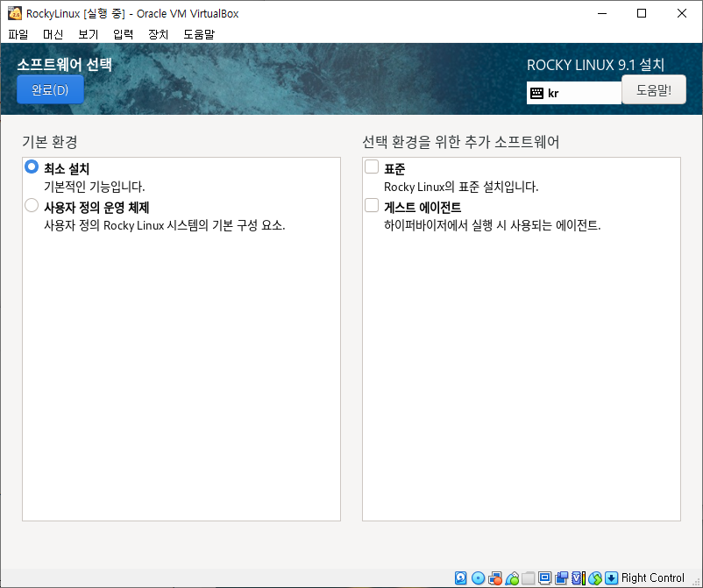
Task: Open the 도움말 menu
Action: (199, 34)
